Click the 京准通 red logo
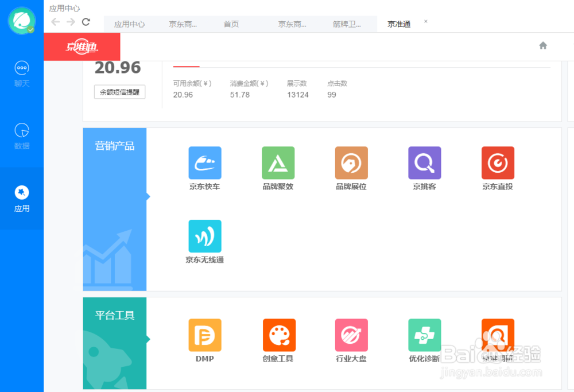This screenshot has width=574, height=392. click(82, 46)
